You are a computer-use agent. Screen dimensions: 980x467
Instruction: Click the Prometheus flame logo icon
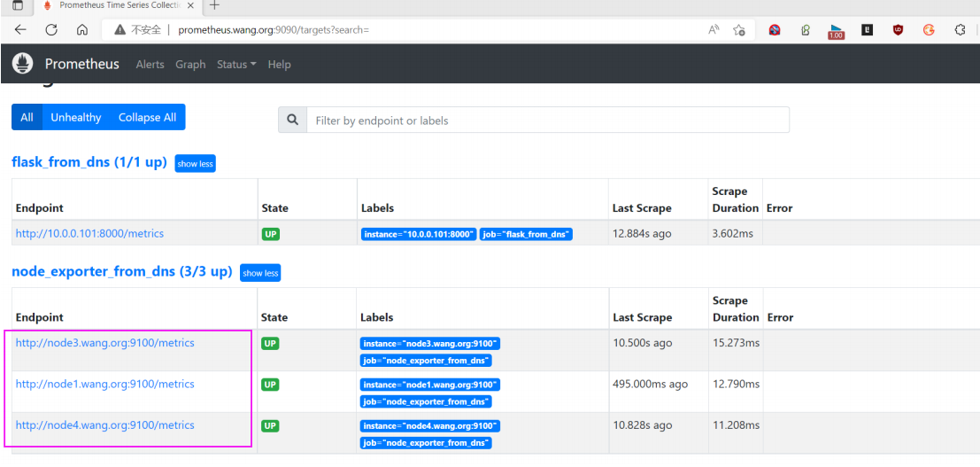tap(24, 64)
